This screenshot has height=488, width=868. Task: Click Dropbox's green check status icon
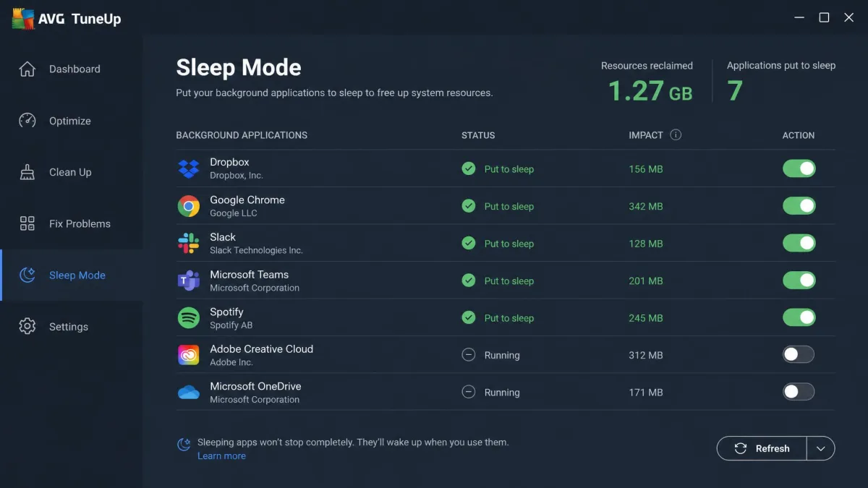tap(469, 168)
